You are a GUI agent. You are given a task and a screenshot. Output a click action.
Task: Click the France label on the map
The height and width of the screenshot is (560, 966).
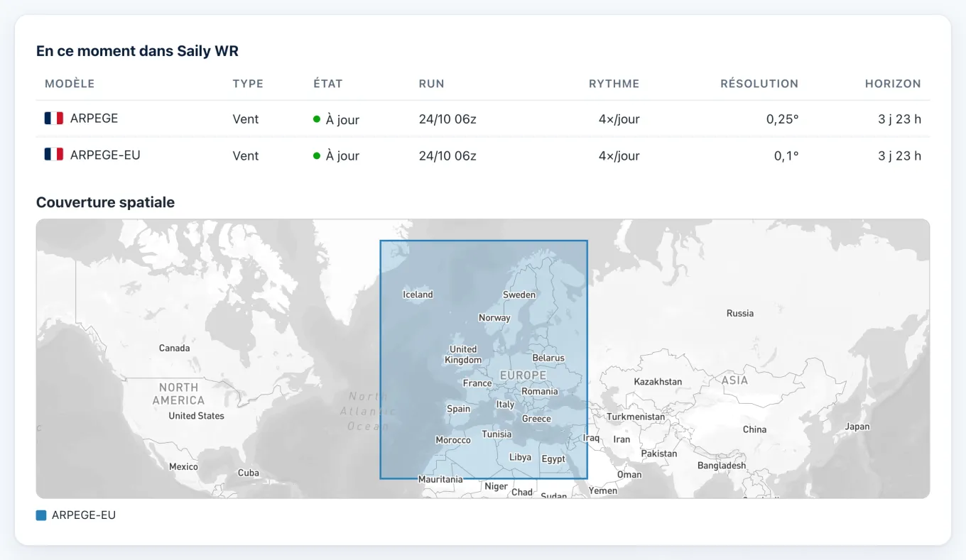477,383
